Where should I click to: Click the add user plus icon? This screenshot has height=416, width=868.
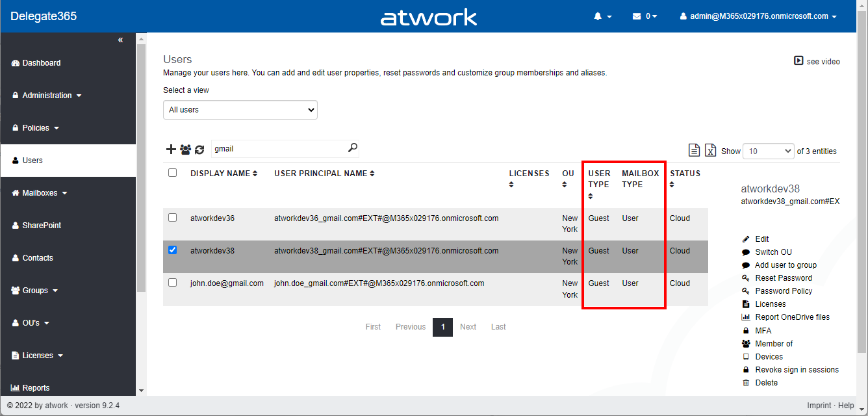(171, 149)
